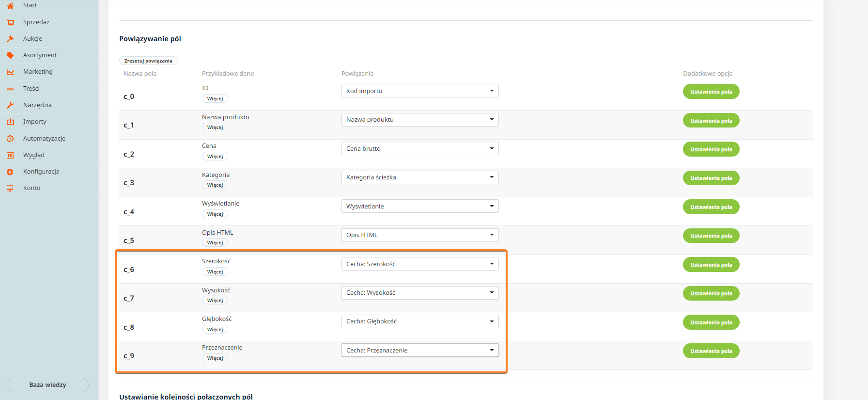
Task: Open the Baza wiedzy knowledge base
Action: click(x=47, y=385)
